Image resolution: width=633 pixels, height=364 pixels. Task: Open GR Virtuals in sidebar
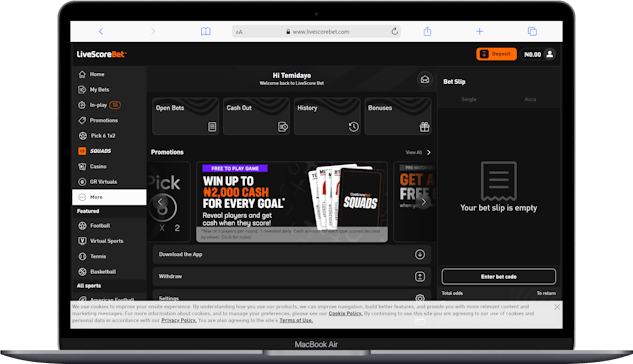point(109,182)
